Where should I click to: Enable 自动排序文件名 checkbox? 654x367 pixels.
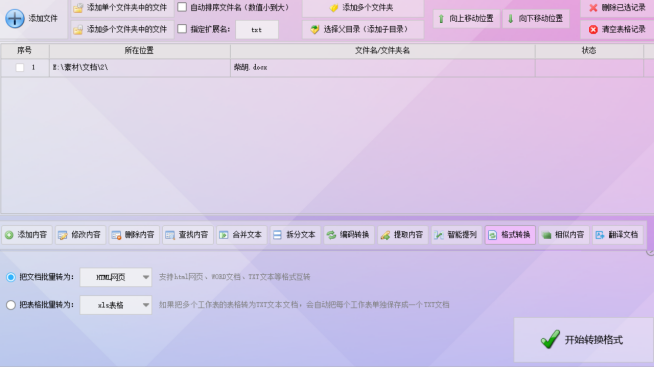click(182, 7)
